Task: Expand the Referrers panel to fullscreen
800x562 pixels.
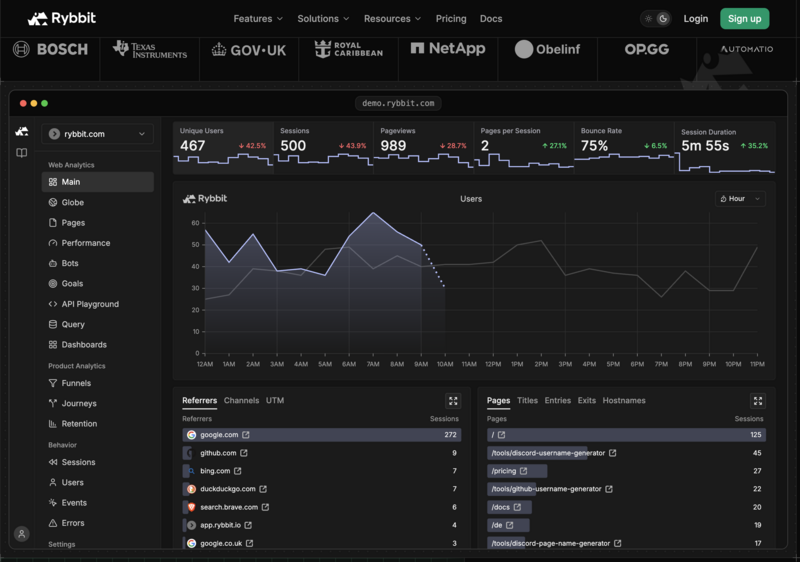Action: (x=453, y=401)
